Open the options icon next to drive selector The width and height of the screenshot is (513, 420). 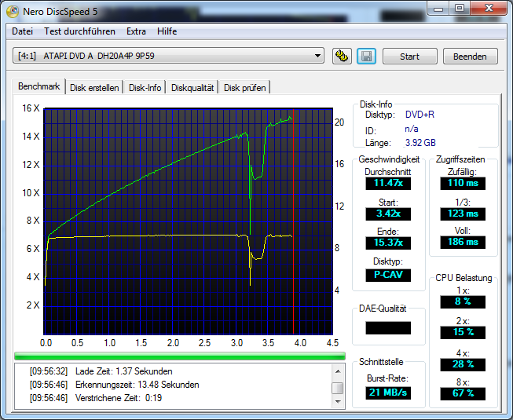[342, 57]
